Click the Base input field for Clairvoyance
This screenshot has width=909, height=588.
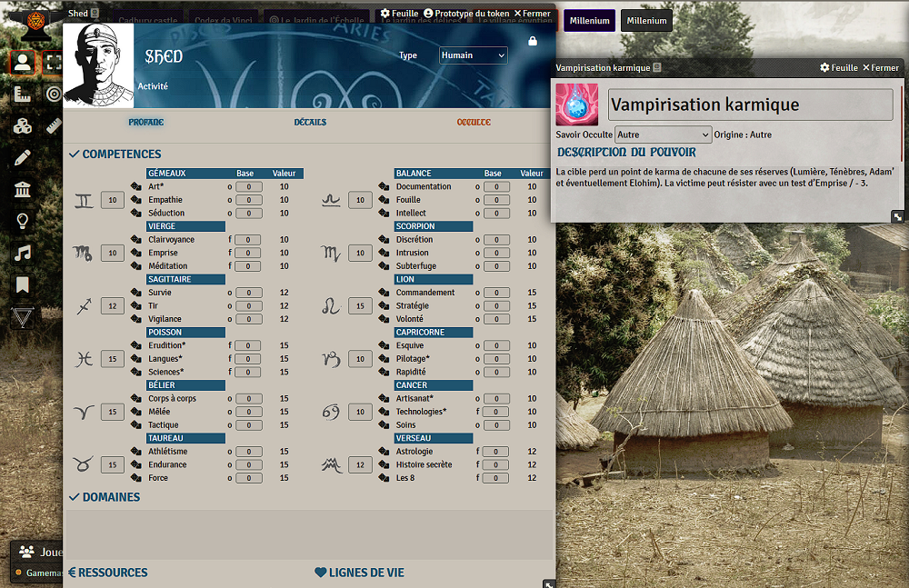[248, 240]
